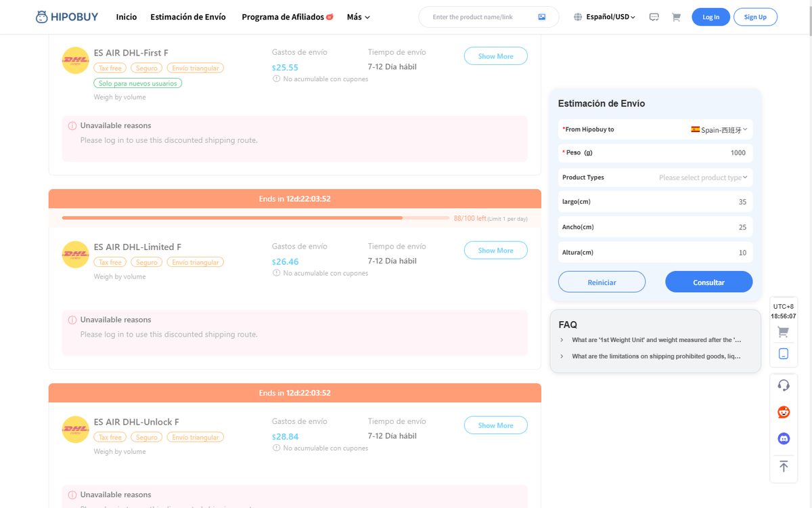
Task: Click Show More for ES AIR DHL-Unlock F
Action: pyautogui.click(x=495, y=425)
